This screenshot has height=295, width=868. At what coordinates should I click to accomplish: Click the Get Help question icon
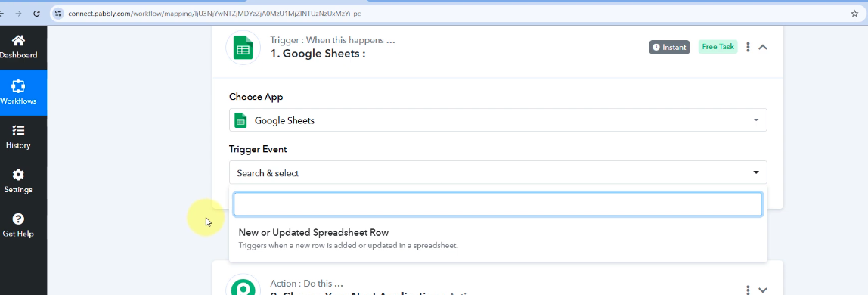pyautogui.click(x=18, y=219)
